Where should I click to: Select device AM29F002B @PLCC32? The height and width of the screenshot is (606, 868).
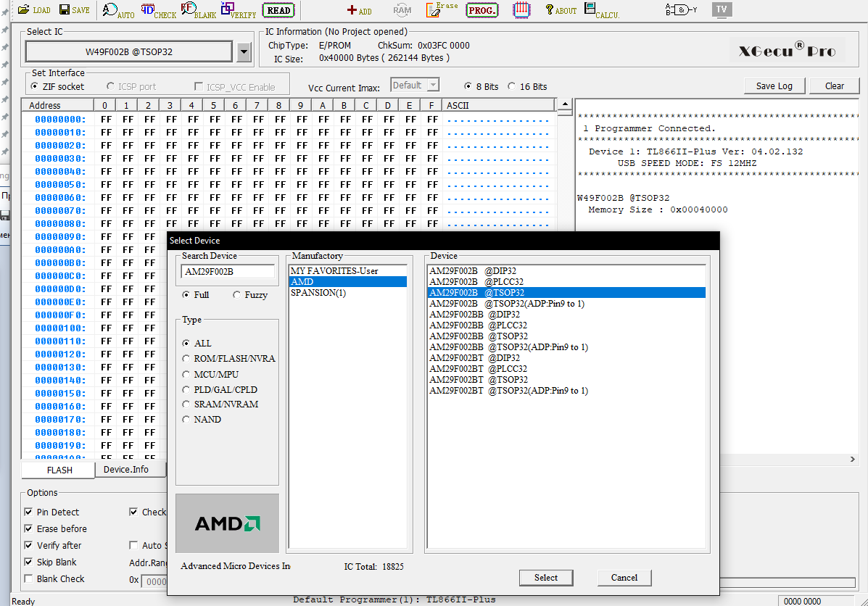[x=567, y=282]
